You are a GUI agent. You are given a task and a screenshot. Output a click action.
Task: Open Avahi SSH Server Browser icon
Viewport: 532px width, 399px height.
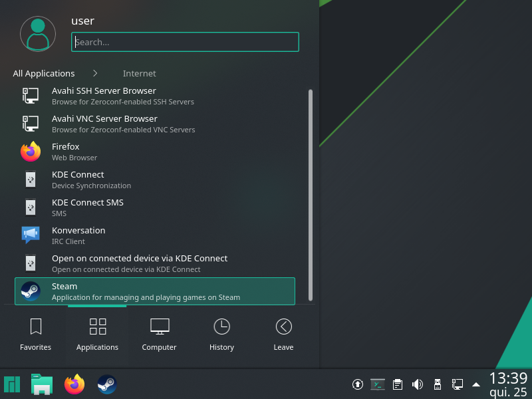pos(31,96)
